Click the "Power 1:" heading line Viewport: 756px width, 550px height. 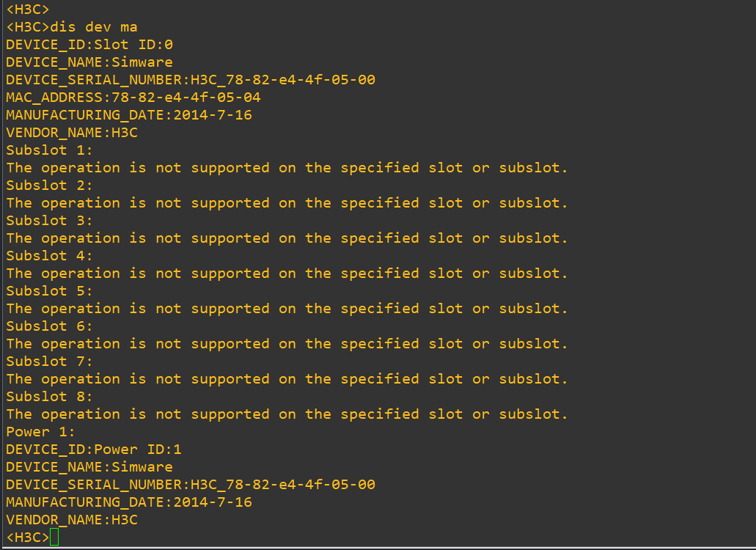tap(41, 432)
